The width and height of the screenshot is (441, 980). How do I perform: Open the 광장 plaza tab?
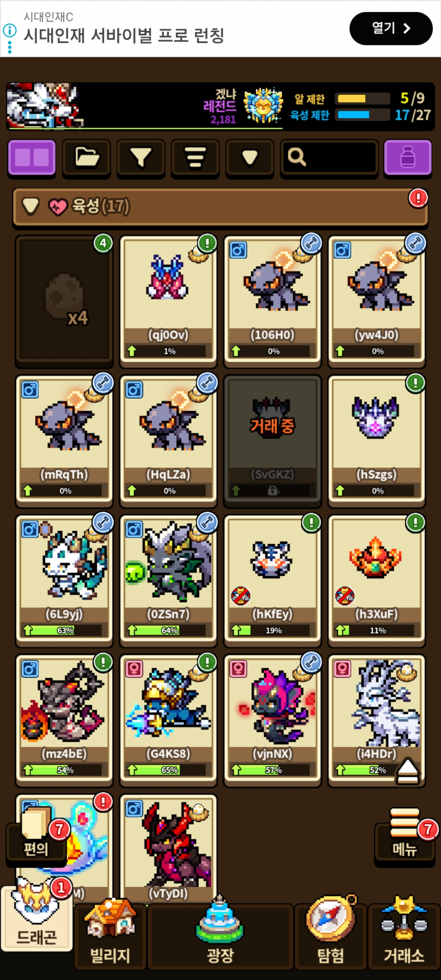point(220,938)
